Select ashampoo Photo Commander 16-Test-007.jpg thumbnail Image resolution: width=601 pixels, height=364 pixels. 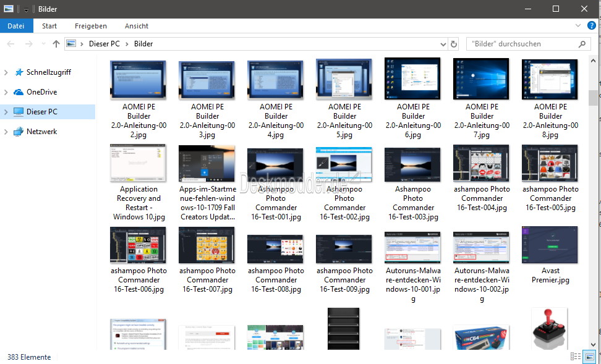coord(207,245)
